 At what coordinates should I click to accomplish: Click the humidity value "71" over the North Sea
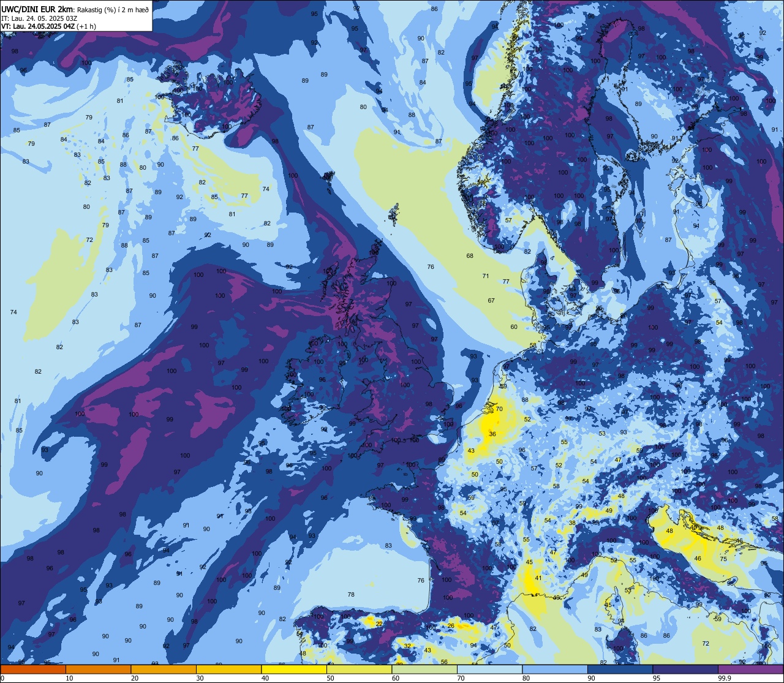point(486,276)
